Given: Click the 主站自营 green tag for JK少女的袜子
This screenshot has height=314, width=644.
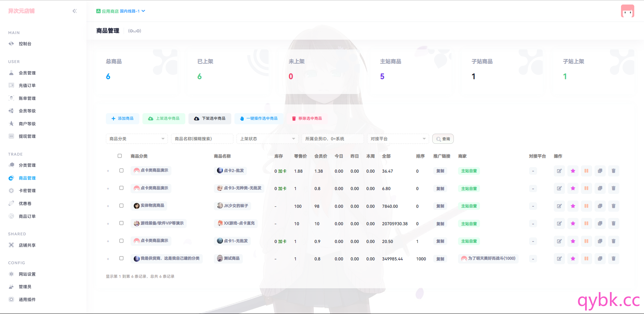Looking at the screenshot, I should point(469,206).
